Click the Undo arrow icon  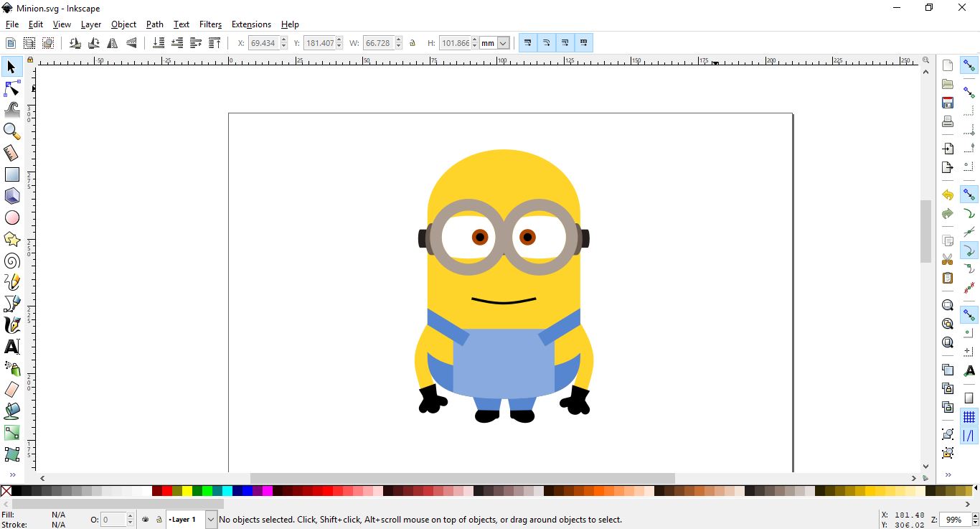[948, 195]
